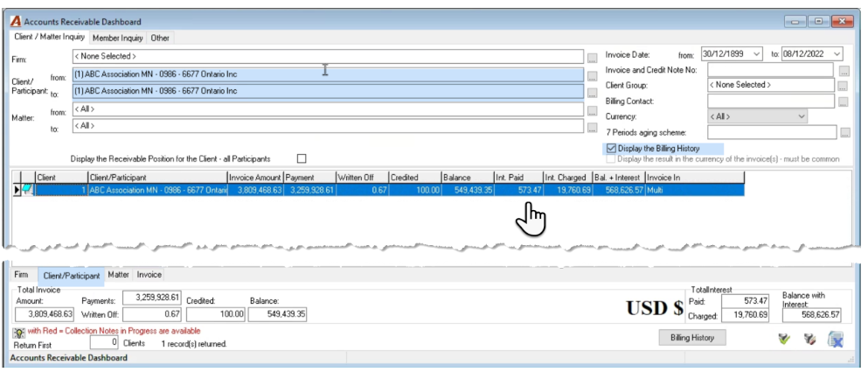Open the Firm lookup ellipsis button
The image size is (868, 372).
[592, 57]
